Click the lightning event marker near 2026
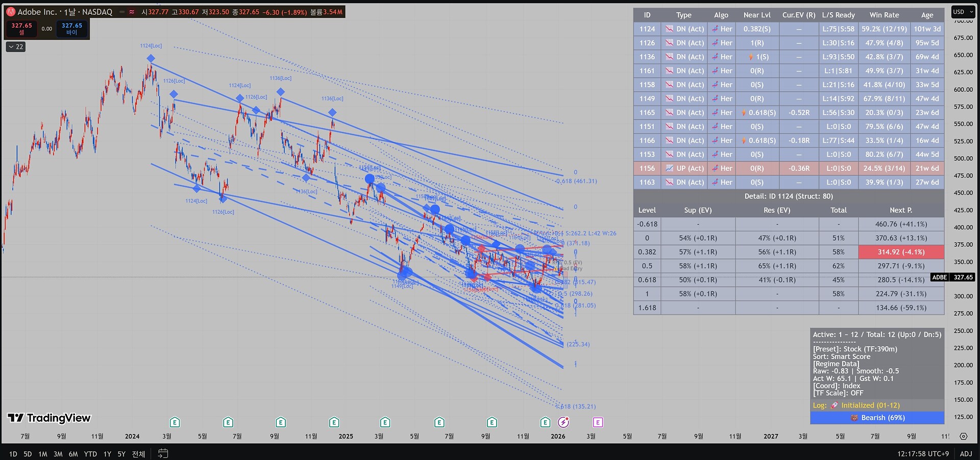 pyautogui.click(x=563, y=422)
